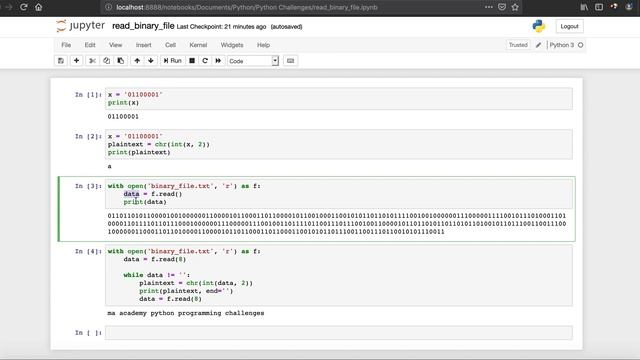
Task: Paste cells below icon
Action: (x=120, y=61)
